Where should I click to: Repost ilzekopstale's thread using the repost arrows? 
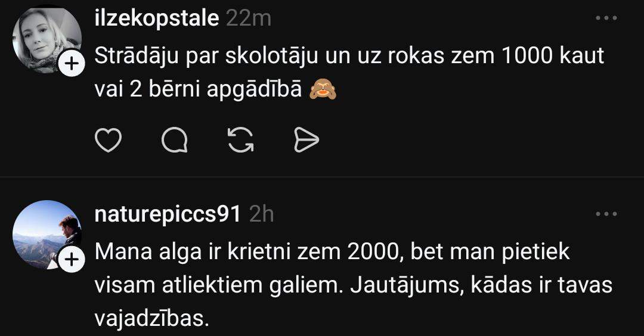point(241,140)
